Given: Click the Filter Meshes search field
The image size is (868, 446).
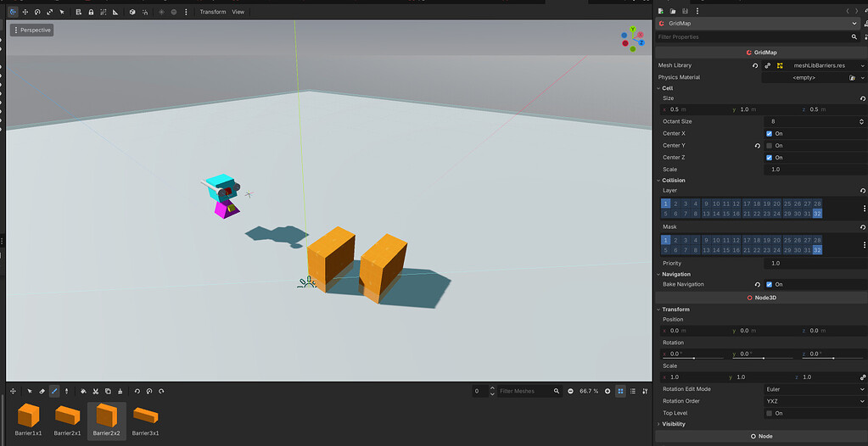Looking at the screenshot, I should tap(529, 391).
